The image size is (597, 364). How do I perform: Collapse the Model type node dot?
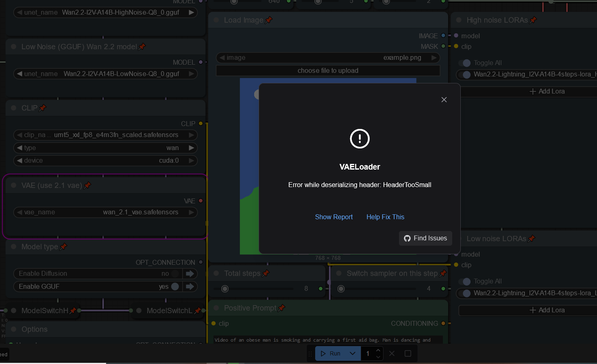(x=14, y=246)
